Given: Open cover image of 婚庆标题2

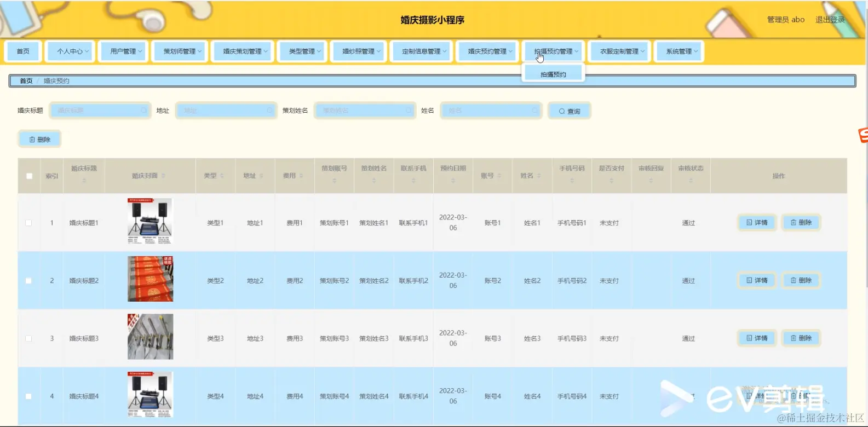Looking at the screenshot, I should pyautogui.click(x=150, y=279).
